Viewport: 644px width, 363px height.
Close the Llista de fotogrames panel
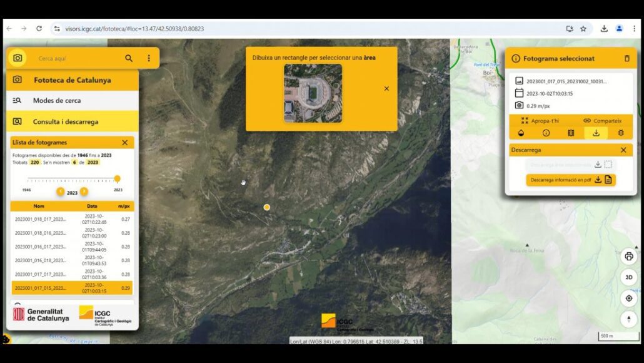point(124,143)
